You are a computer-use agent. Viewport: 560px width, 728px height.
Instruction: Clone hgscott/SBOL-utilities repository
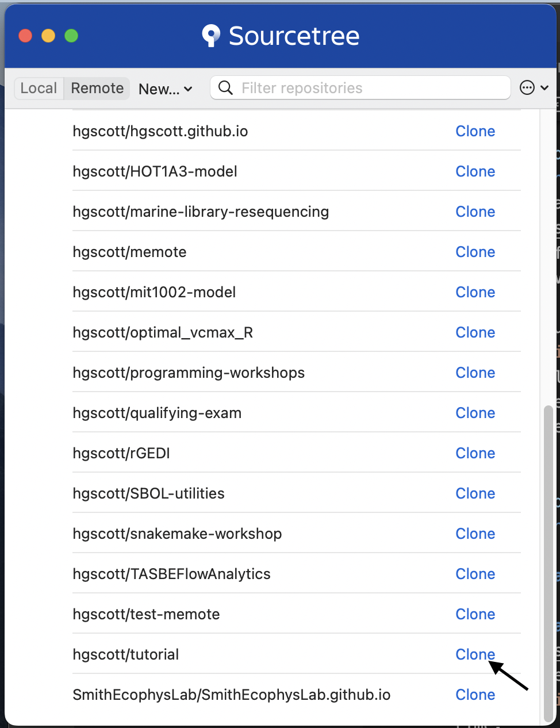tap(475, 493)
